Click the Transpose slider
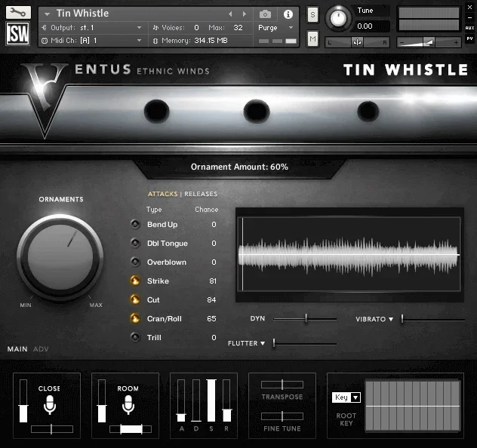This screenshot has height=448, width=477. [x=282, y=385]
